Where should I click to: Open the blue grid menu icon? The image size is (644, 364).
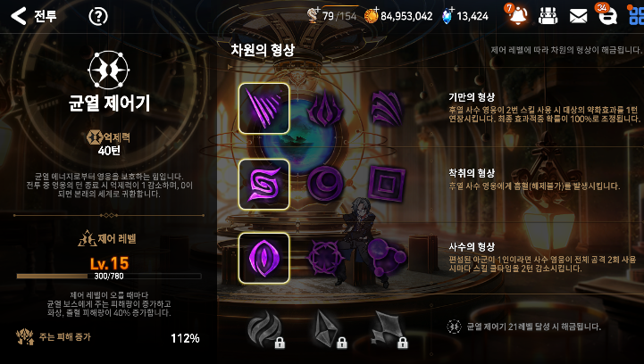(636, 15)
